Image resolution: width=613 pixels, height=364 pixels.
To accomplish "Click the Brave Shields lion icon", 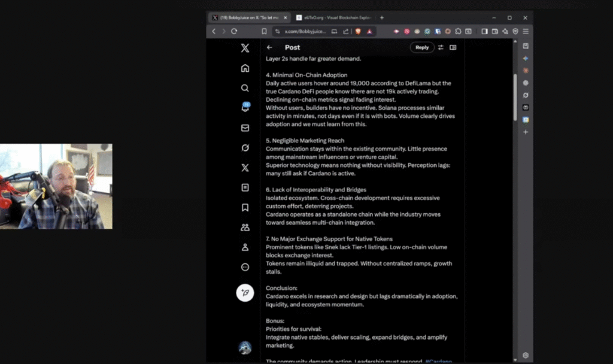I will [x=359, y=31].
